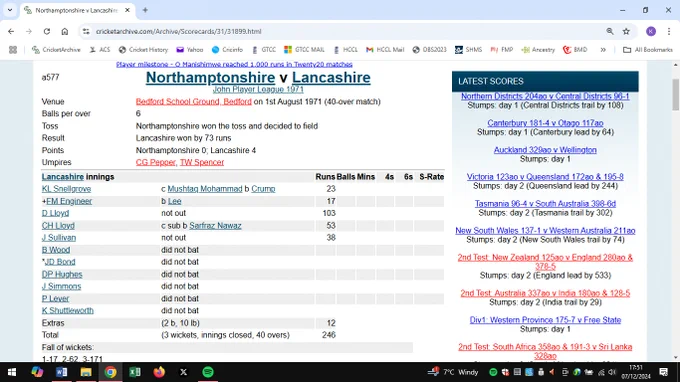The width and height of the screenshot is (680, 382).
Task: Open the Chrome profile avatar
Action: (651, 31)
